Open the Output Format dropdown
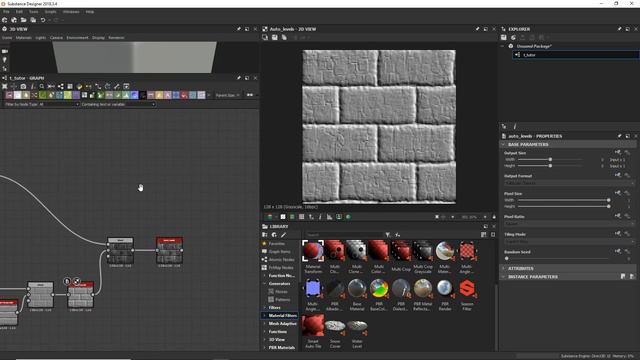 (569, 183)
